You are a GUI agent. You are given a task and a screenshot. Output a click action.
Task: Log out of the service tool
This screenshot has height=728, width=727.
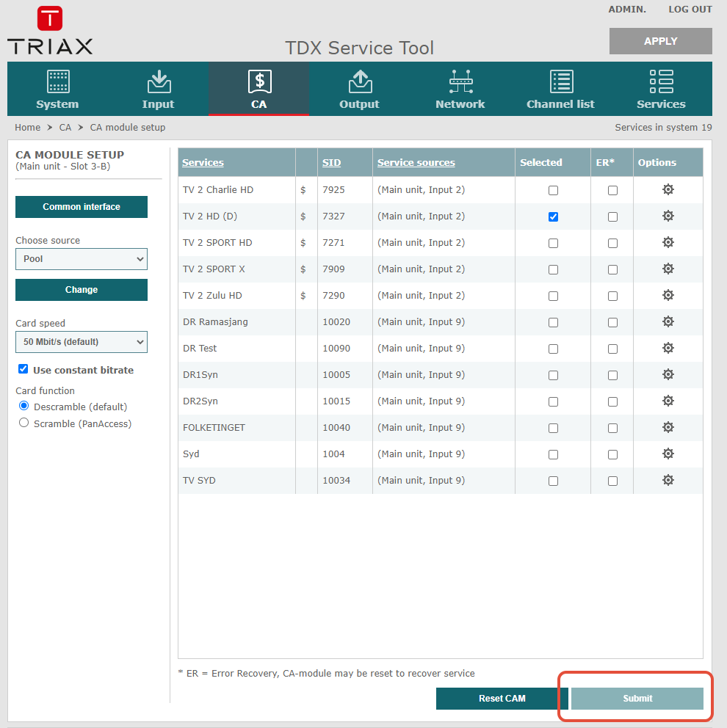tap(690, 10)
